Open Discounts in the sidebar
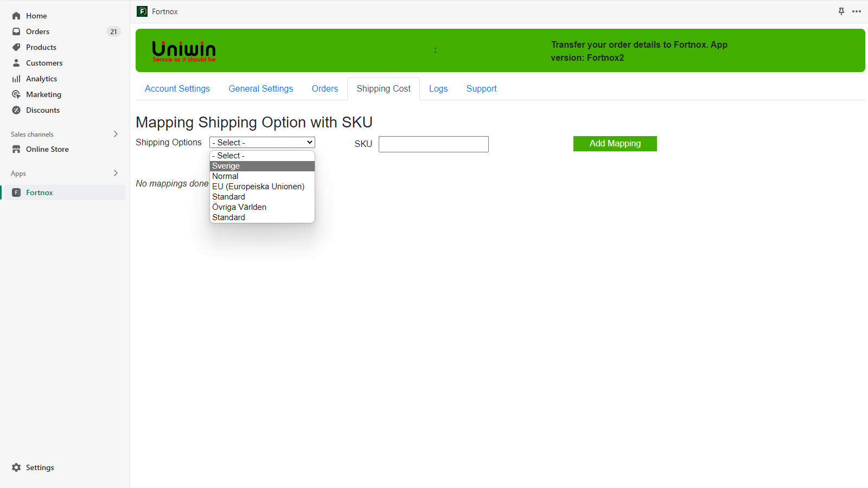The height and width of the screenshot is (488, 868). tap(42, 110)
